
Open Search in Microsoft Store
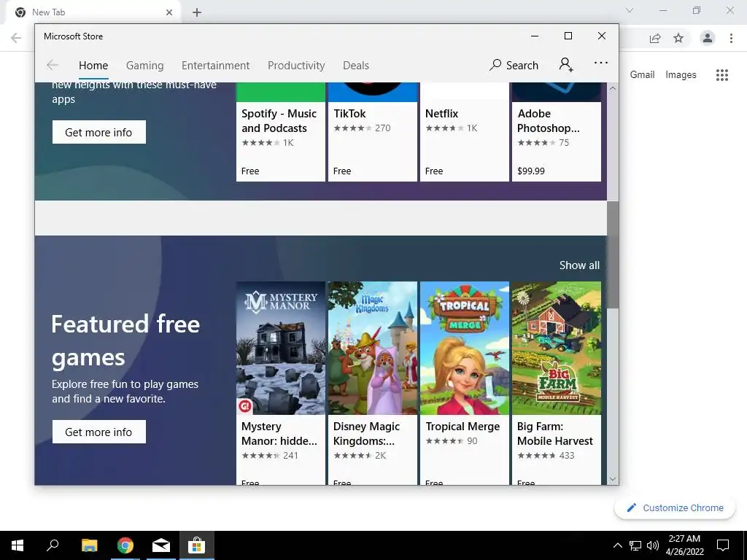(x=514, y=65)
